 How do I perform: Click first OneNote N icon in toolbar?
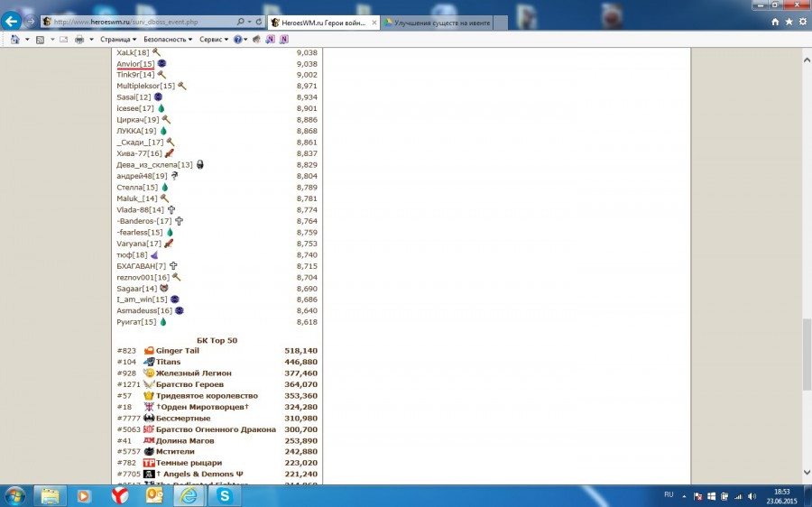[270, 40]
